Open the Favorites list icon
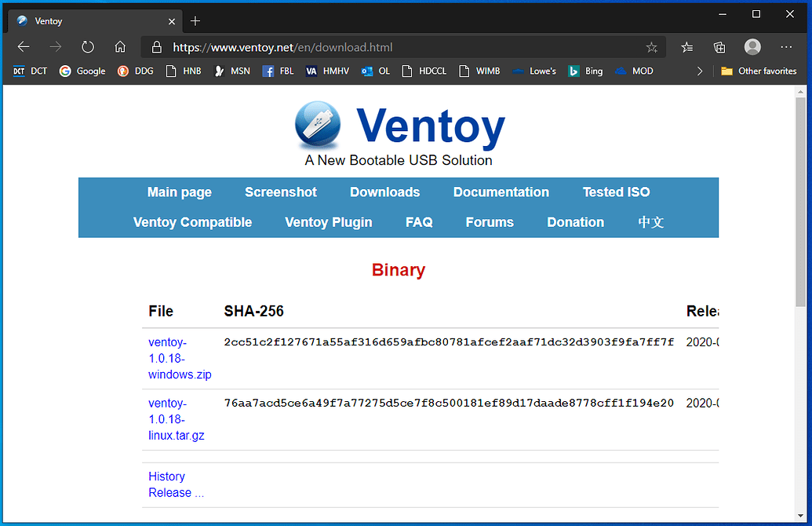The height and width of the screenshot is (526, 812). pos(687,48)
